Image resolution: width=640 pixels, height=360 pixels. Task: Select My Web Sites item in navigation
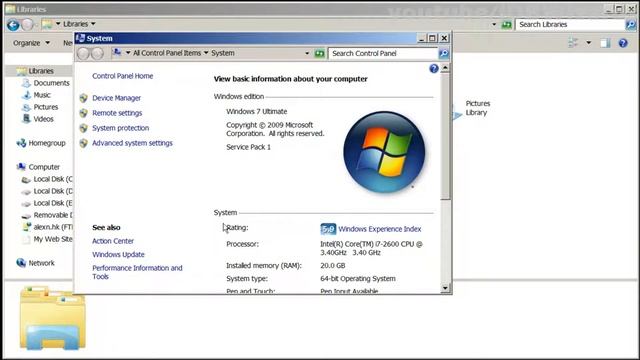[53, 239]
